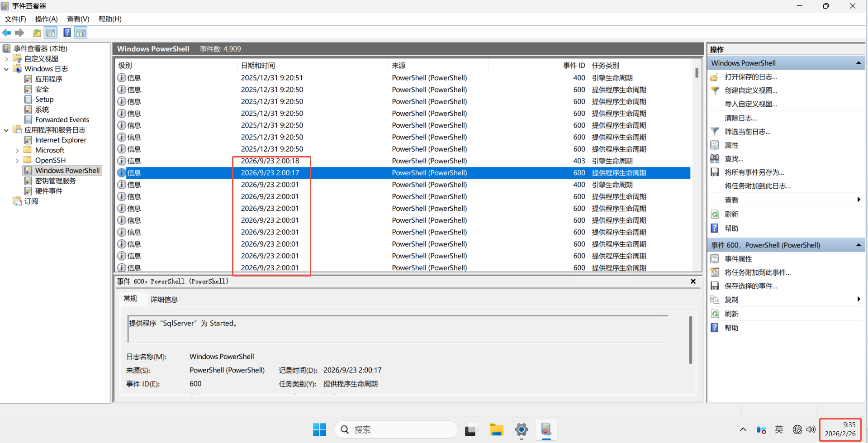
Task: Collapse the Windows PowerShell actions section
Action: tap(858, 63)
